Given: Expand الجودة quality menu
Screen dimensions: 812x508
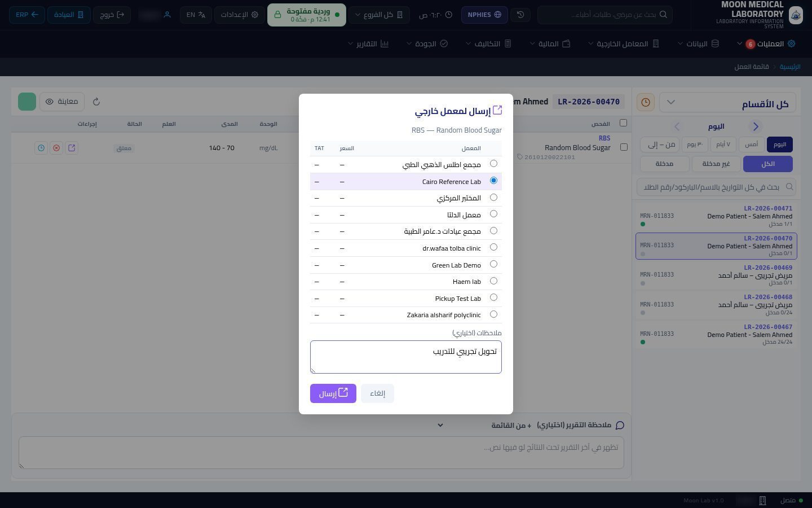Looking at the screenshot, I should point(427,43).
